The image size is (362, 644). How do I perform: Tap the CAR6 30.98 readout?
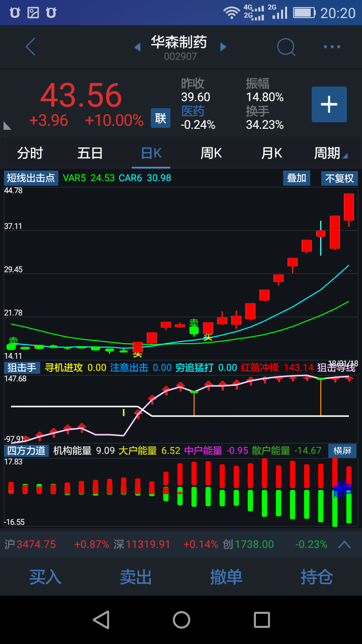point(145,178)
